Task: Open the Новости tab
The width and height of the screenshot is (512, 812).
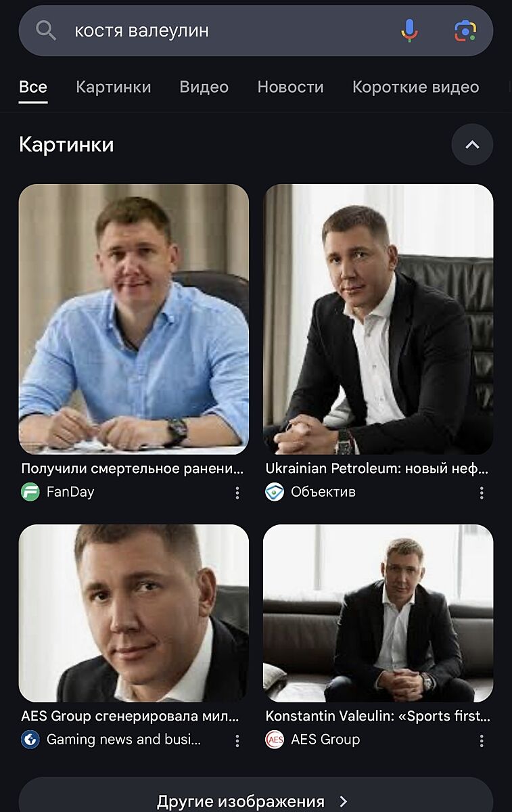Action: coord(290,87)
